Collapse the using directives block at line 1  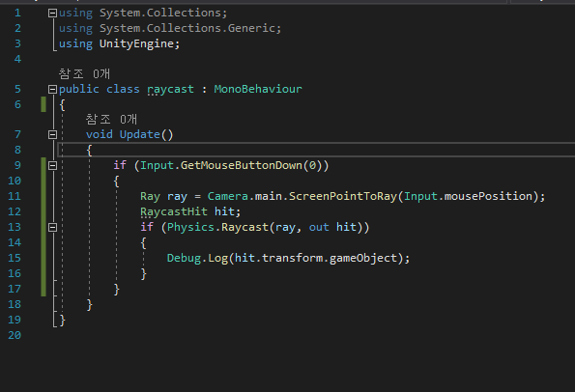pos(52,14)
